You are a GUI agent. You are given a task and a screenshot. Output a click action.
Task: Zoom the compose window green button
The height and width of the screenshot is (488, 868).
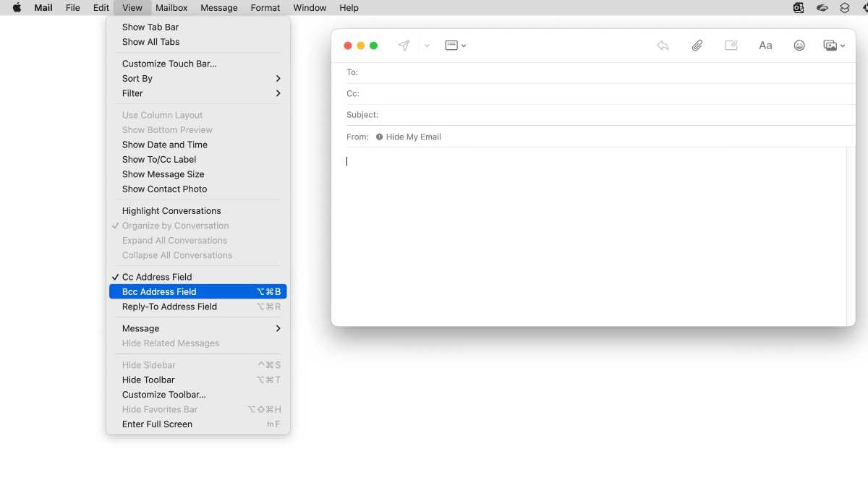(374, 46)
